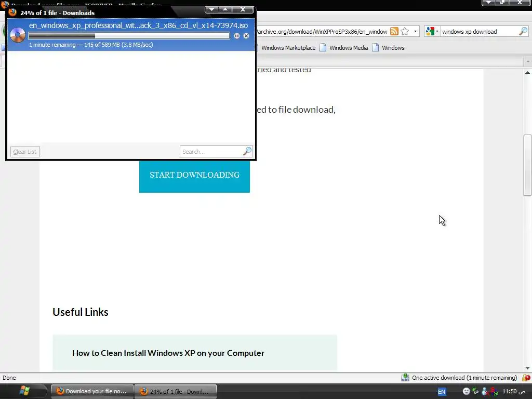Click the white face tray icon
Image resolution: width=532 pixels, height=399 pixels.
pyautogui.click(x=466, y=391)
